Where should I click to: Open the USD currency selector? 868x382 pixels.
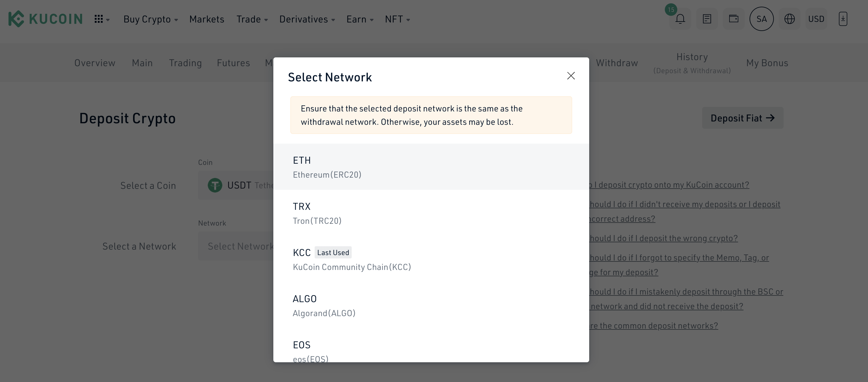[816, 19]
